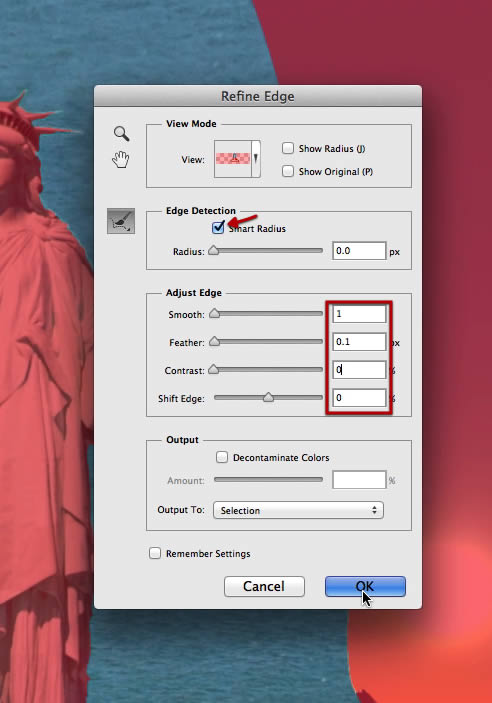Image resolution: width=492 pixels, height=703 pixels.
Task: Click the View mode overlay thumbnail
Action: pyautogui.click(x=233, y=159)
